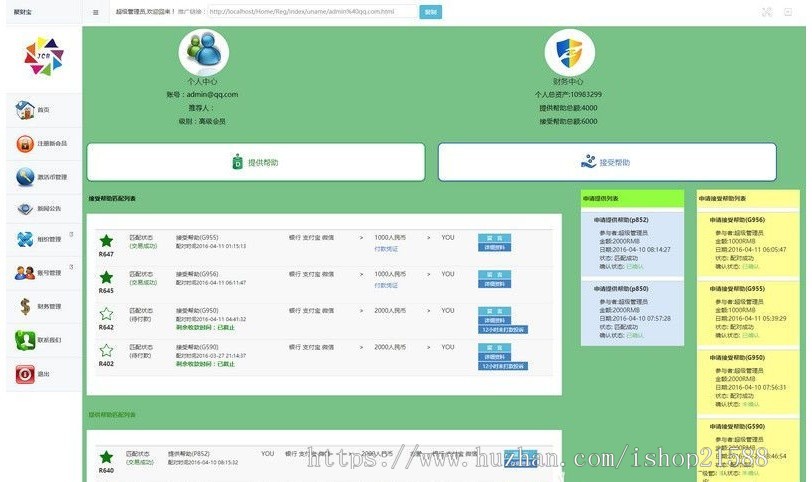Click top blue button in row R402

click(494, 347)
